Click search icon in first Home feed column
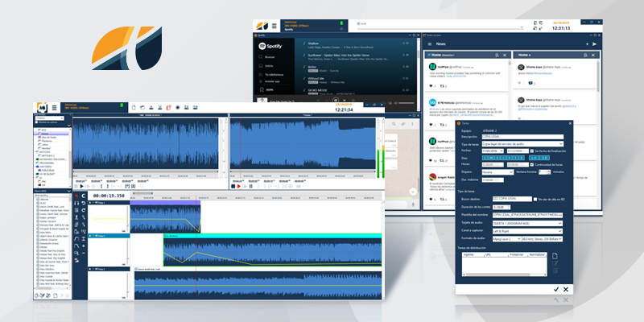 497,55
